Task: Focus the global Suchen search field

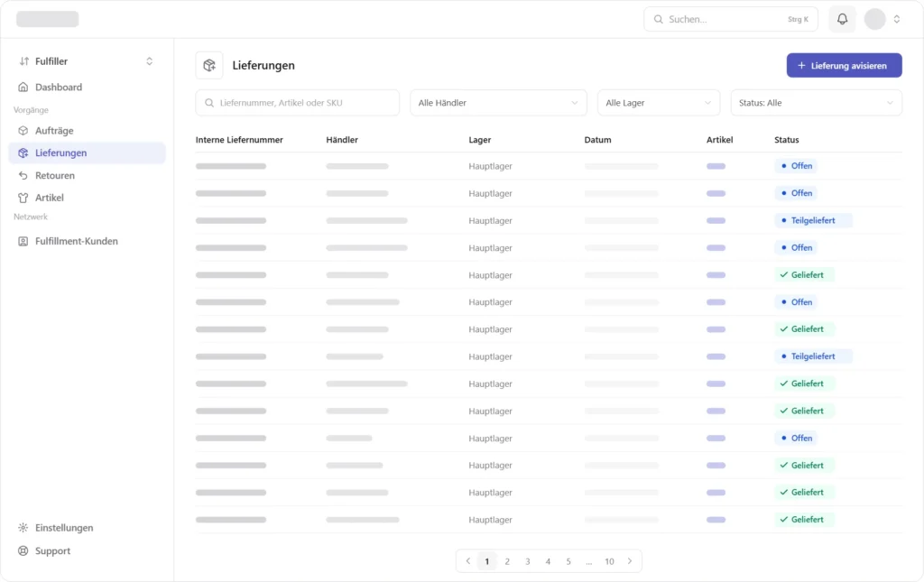Action: click(x=731, y=19)
